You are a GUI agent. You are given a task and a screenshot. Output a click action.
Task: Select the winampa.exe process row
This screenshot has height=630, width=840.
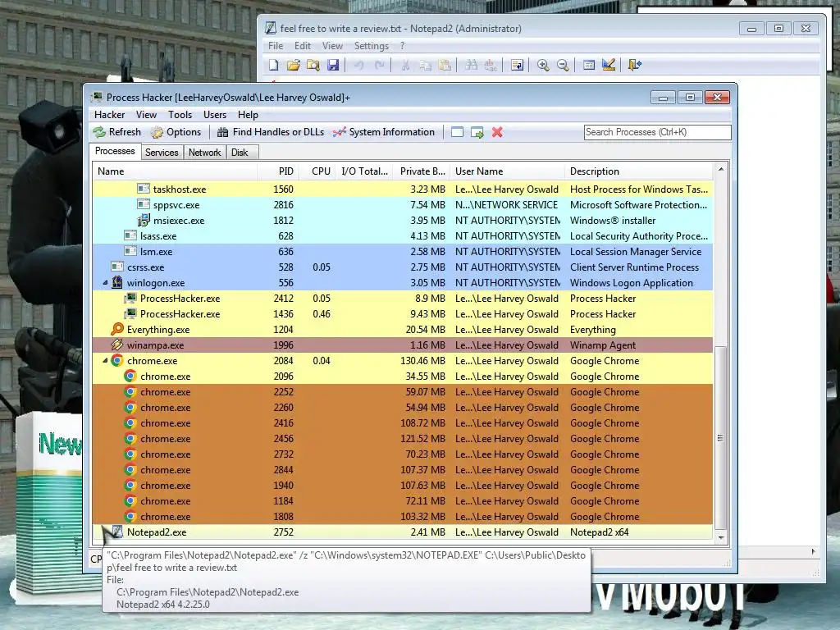[x=402, y=345]
